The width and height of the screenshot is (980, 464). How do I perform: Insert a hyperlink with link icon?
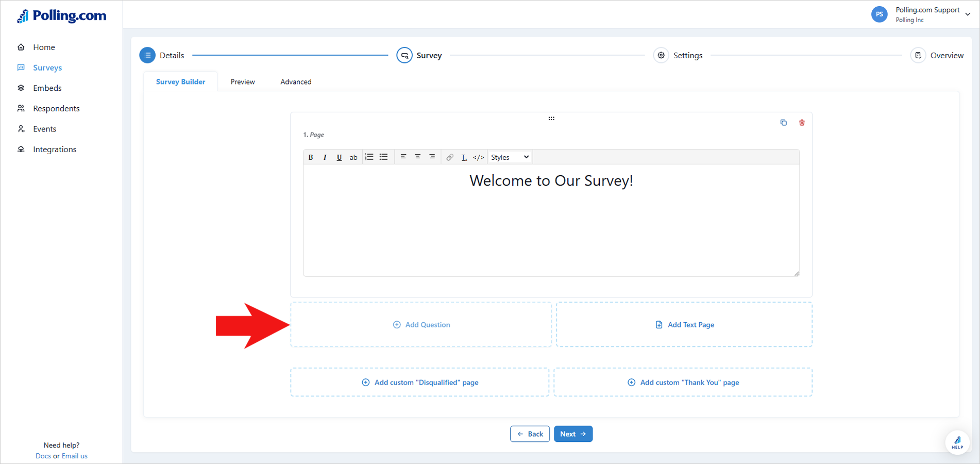point(450,157)
